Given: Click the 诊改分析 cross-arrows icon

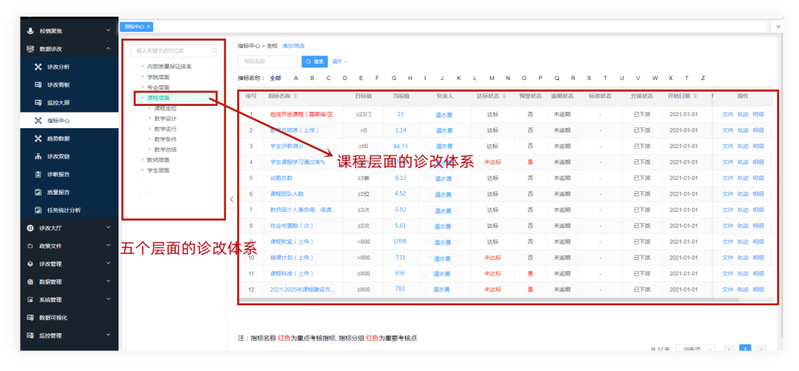Looking at the screenshot, I should tap(38, 67).
